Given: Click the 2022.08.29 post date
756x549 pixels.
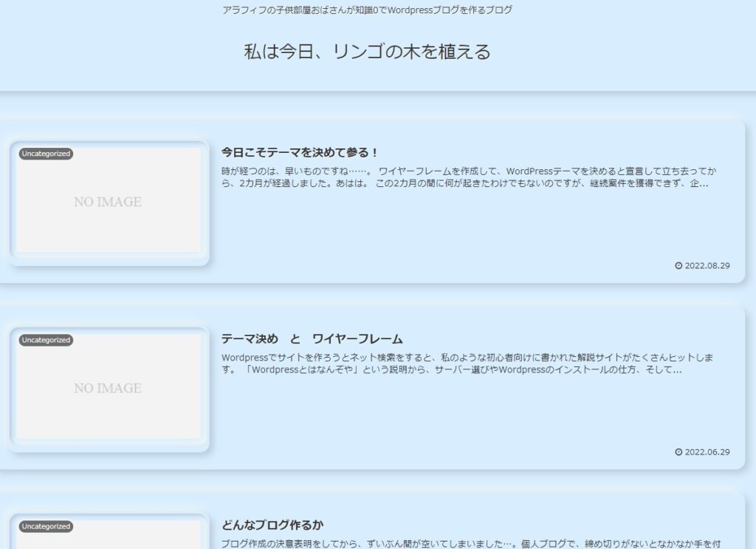Looking at the screenshot, I should pyautogui.click(x=707, y=266).
